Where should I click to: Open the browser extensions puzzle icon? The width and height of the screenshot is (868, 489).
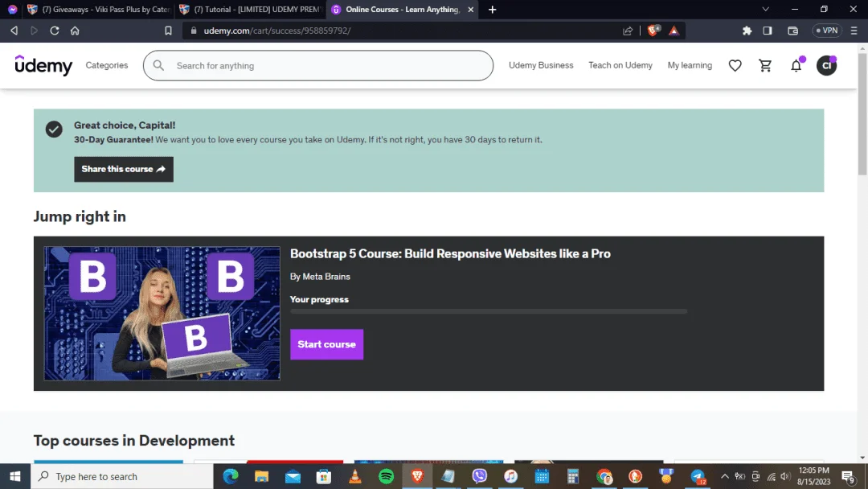[x=747, y=31]
